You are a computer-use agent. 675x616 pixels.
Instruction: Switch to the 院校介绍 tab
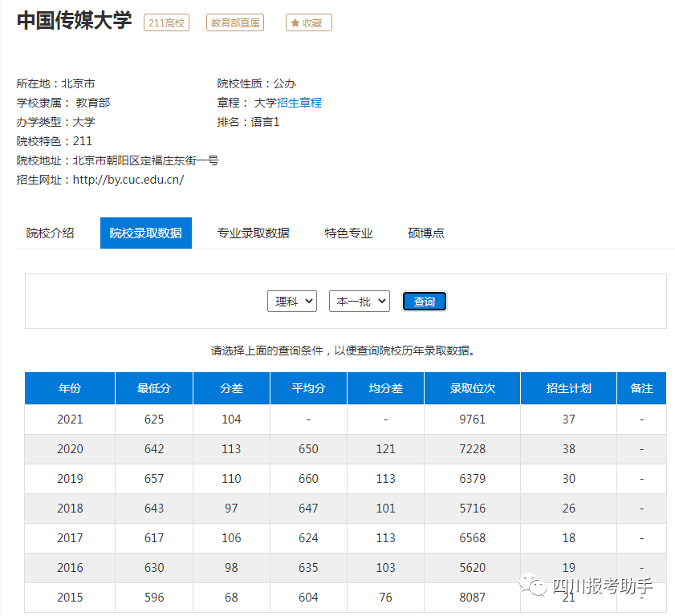[x=50, y=233]
